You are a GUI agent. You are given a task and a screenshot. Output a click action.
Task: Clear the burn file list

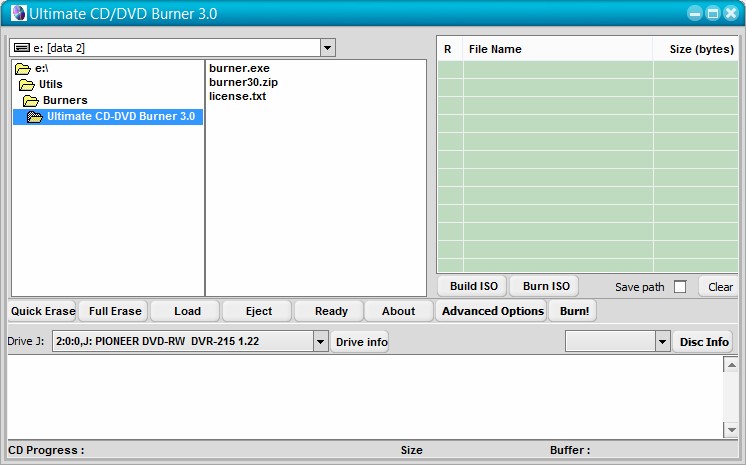720,287
